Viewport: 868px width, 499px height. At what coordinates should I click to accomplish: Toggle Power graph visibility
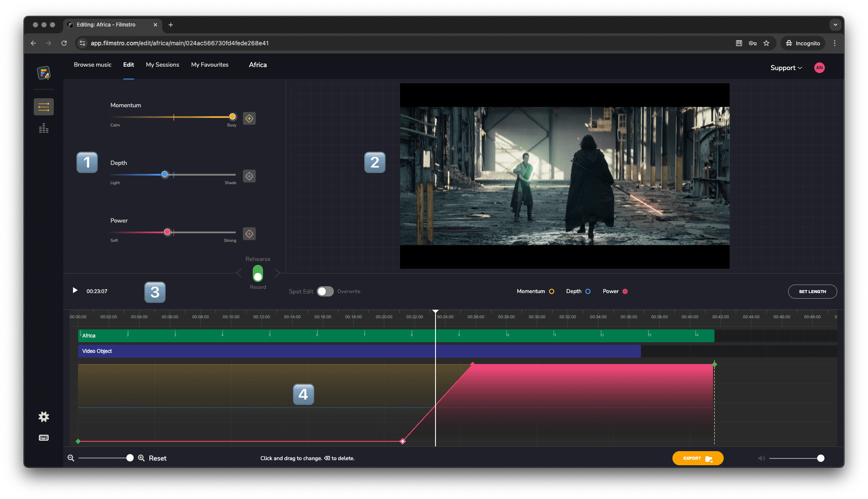pos(625,291)
